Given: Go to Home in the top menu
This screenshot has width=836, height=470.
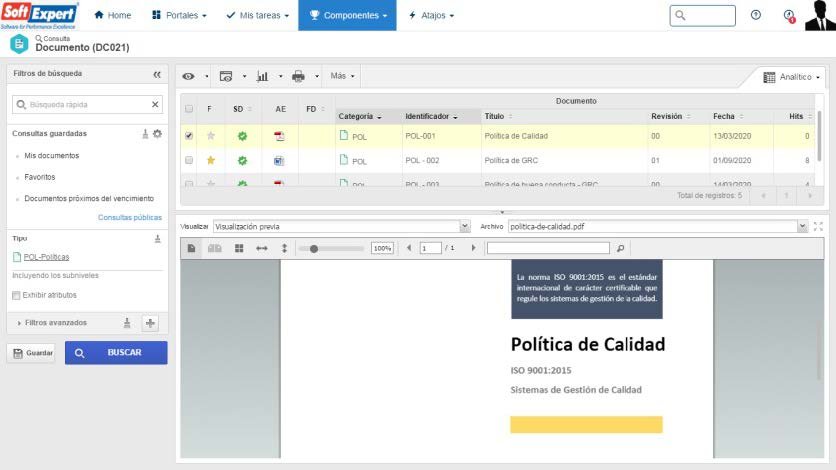Looking at the screenshot, I should (112, 15).
